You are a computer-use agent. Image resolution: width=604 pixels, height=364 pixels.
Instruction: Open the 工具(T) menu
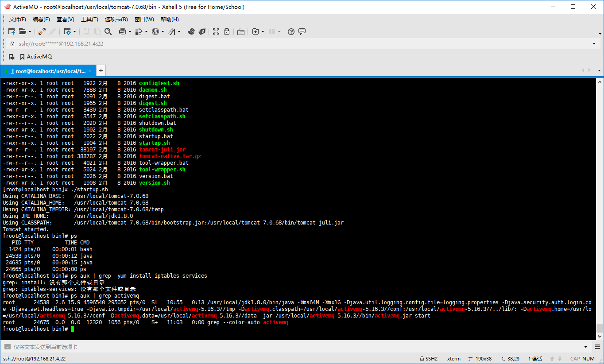point(89,19)
